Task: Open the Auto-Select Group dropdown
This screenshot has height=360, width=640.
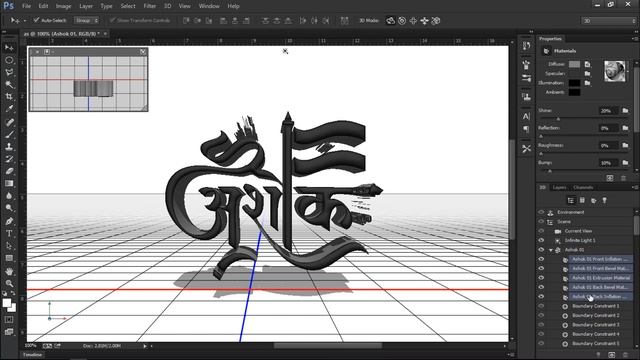Action: [86, 20]
